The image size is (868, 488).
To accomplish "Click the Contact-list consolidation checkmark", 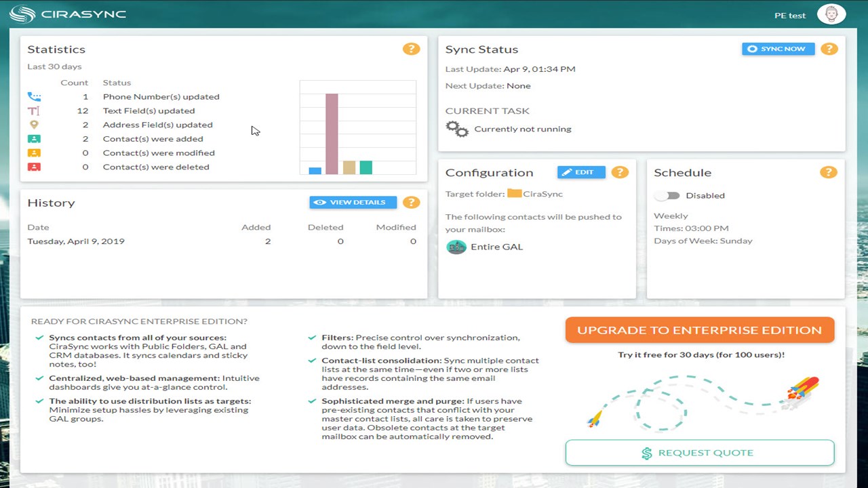I will (312, 361).
